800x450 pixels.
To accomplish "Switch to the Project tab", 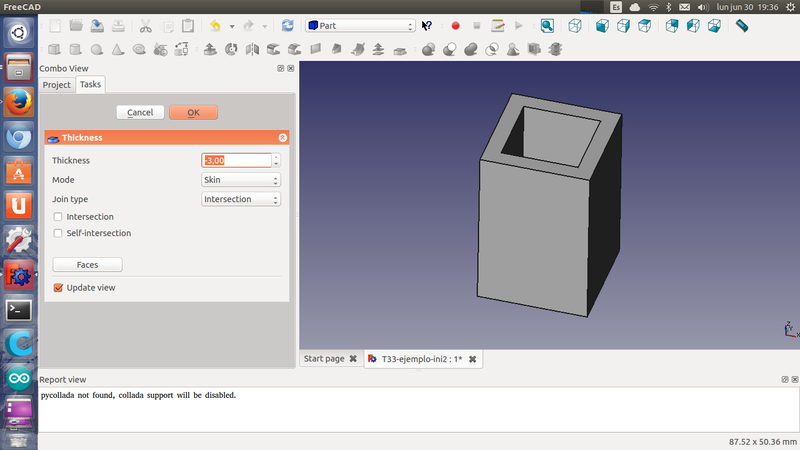I will click(x=56, y=85).
